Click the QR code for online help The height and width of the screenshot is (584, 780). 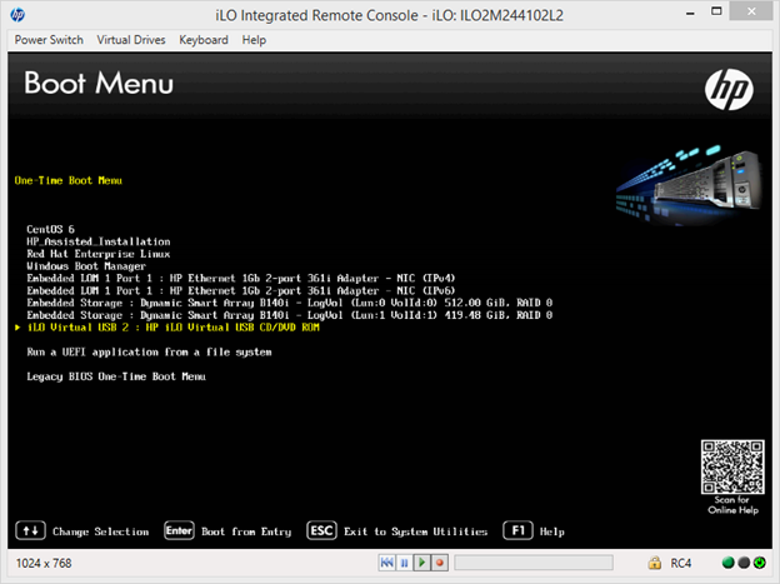[x=732, y=467]
